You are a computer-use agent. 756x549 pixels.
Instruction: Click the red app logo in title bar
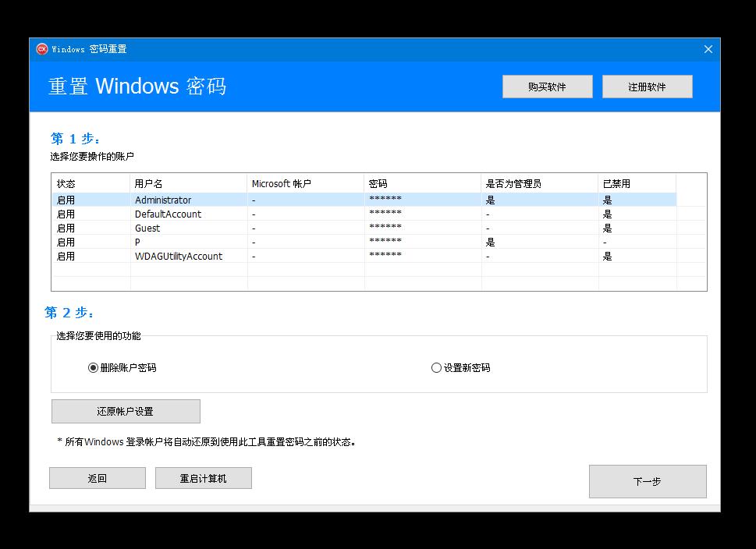(x=42, y=48)
